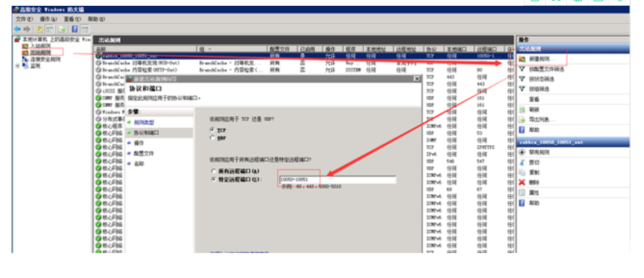Click 帮助 under the 出站规则 actions section
The width and height of the screenshot is (644, 278).
534,130
